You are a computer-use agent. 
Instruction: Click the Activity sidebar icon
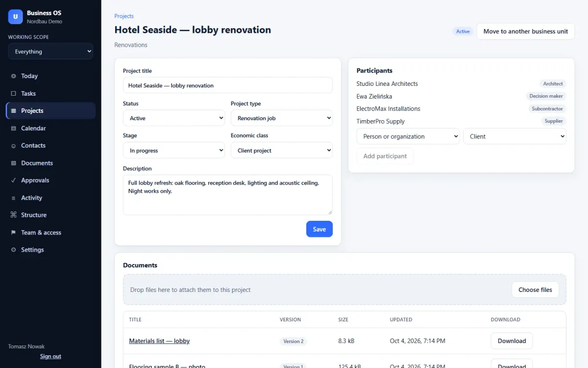[13, 198]
